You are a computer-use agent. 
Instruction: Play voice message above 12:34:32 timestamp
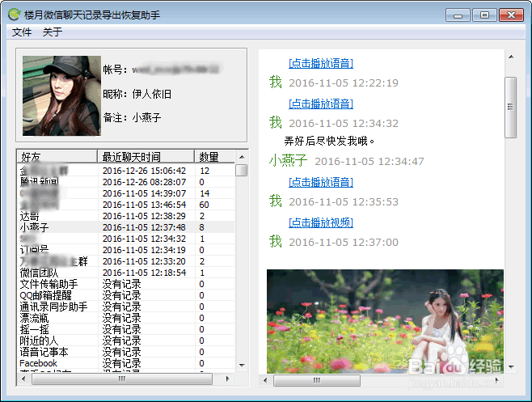click(x=321, y=104)
